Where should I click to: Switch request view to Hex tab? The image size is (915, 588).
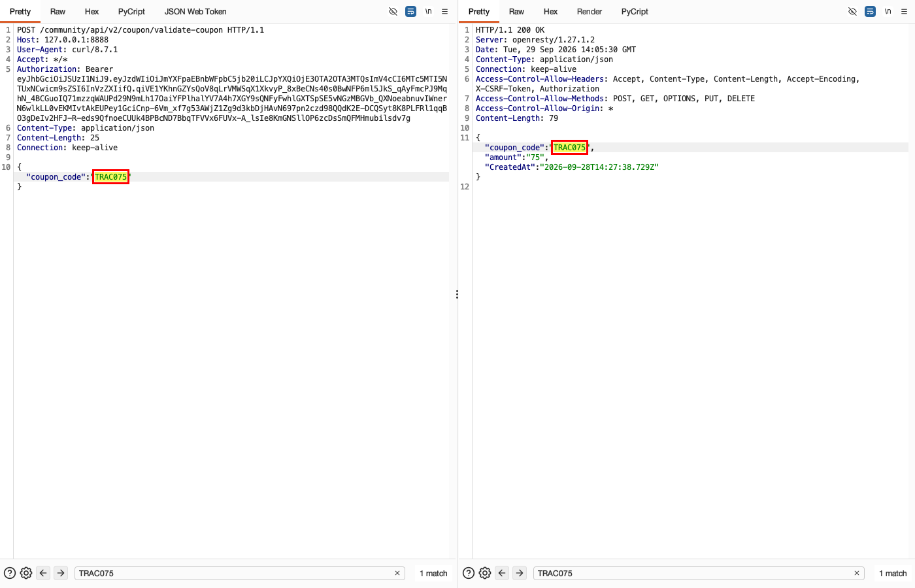(x=91, y=12)
